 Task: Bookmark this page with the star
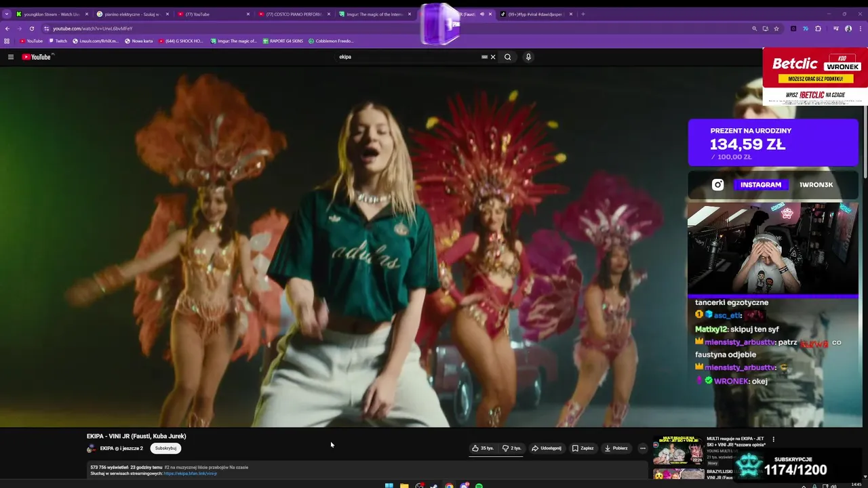pyautogui.click(x=776, y=28)
